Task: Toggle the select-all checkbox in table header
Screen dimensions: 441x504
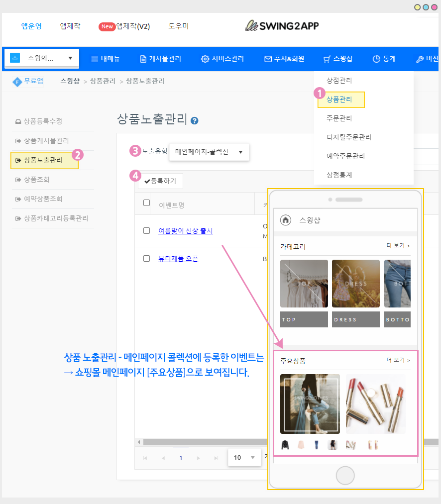Action: click(x=146, y=202)
